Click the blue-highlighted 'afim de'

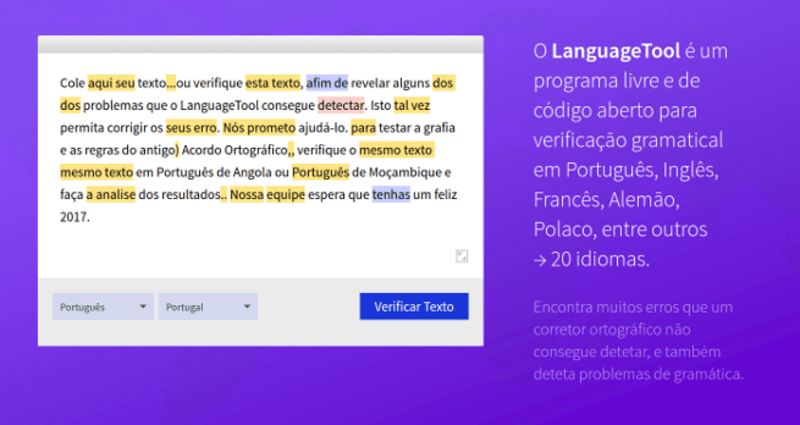(x=327, y=83)
